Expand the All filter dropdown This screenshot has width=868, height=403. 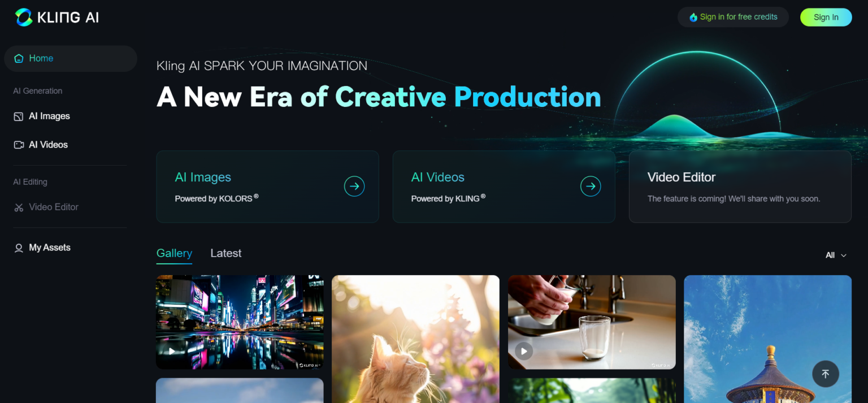pos(836,255)
